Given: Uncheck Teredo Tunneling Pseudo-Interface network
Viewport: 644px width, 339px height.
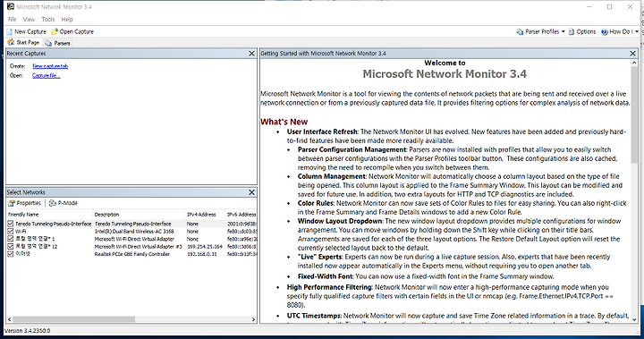Looking at the screenshot, I should [11, 224].
